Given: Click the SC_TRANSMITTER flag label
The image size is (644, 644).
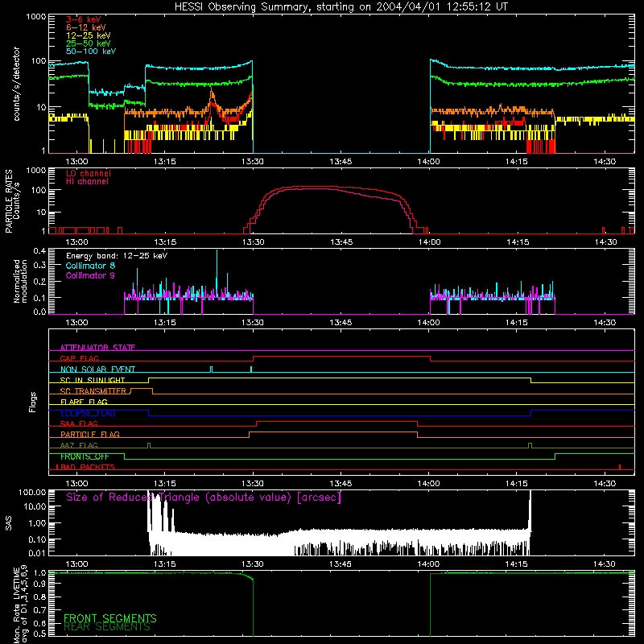Looking at the screenshot, I should (x=93, y=391).
